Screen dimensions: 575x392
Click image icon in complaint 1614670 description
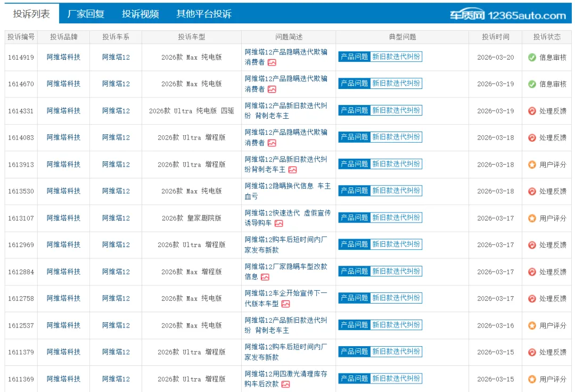(272, 89)
